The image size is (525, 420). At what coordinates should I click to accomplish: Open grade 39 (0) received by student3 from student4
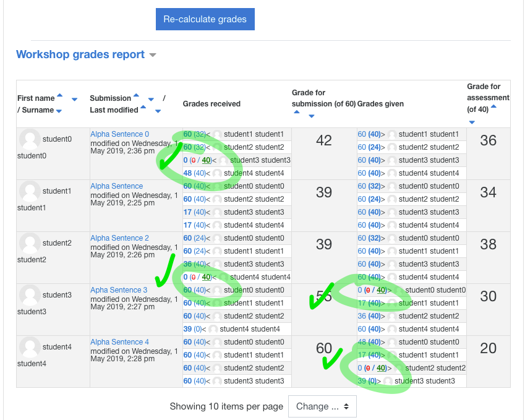(192, 329)
